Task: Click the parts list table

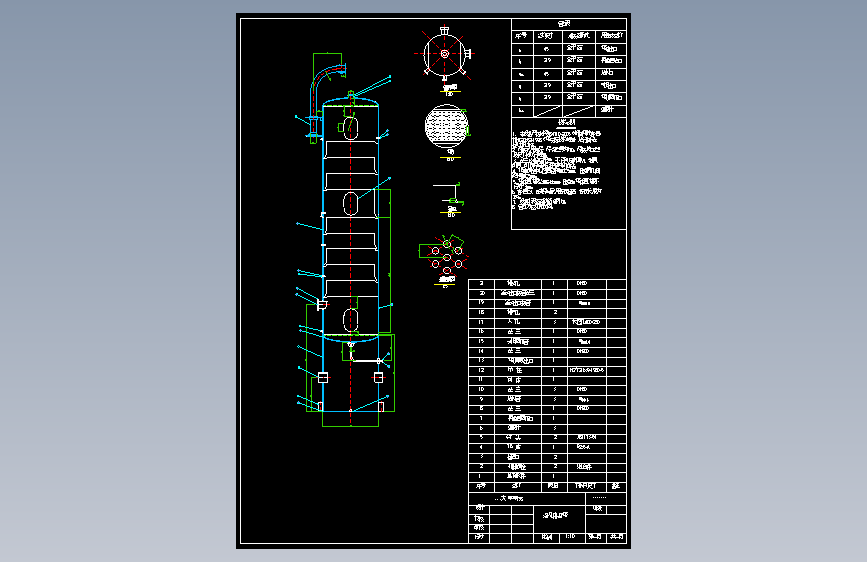Action: [547, 385]
